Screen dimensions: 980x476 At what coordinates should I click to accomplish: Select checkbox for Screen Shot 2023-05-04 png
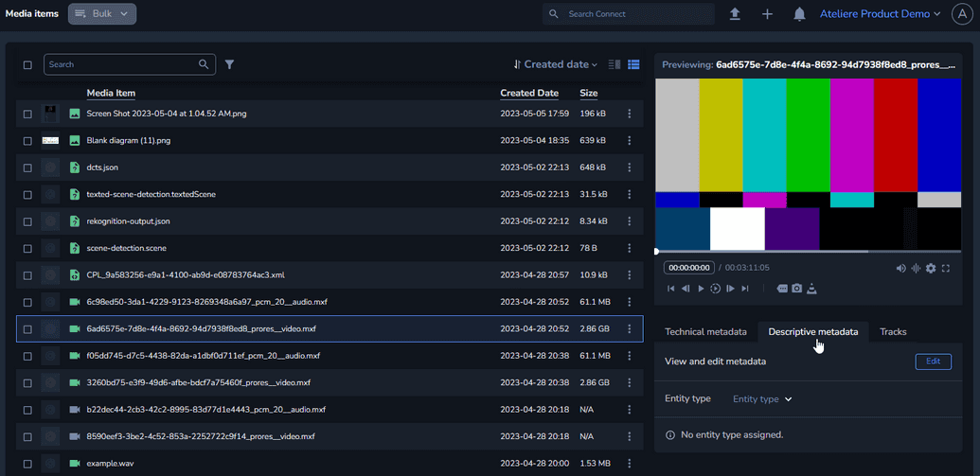(x=27, y=114)
